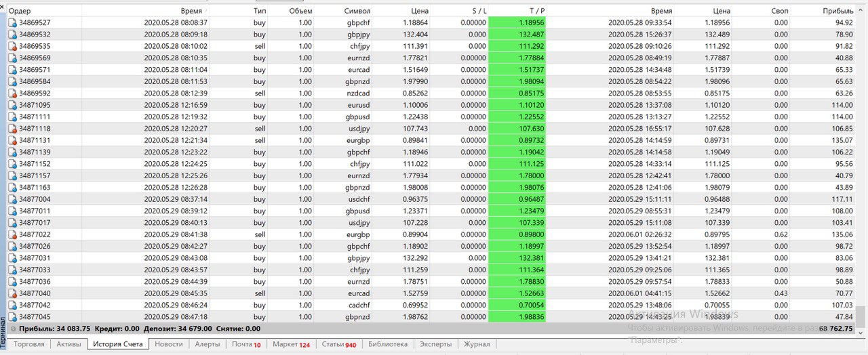
Task: Click the icon of order 34869569
Action: (12, 58)
